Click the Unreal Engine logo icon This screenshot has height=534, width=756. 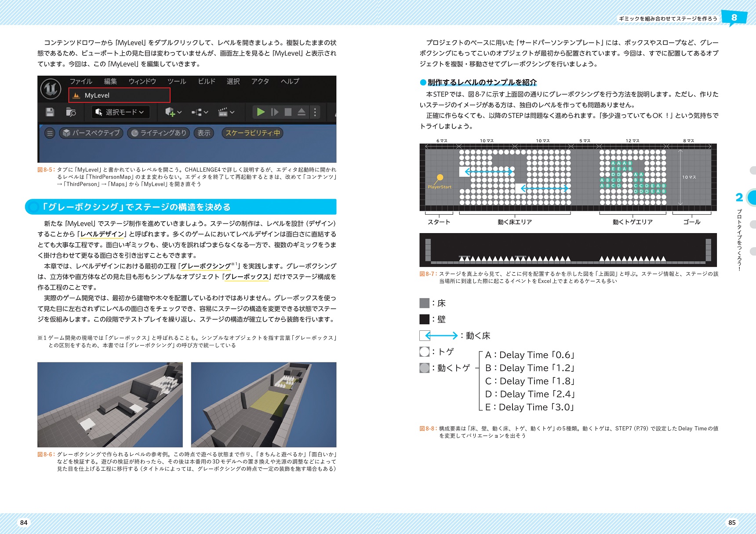51,89
